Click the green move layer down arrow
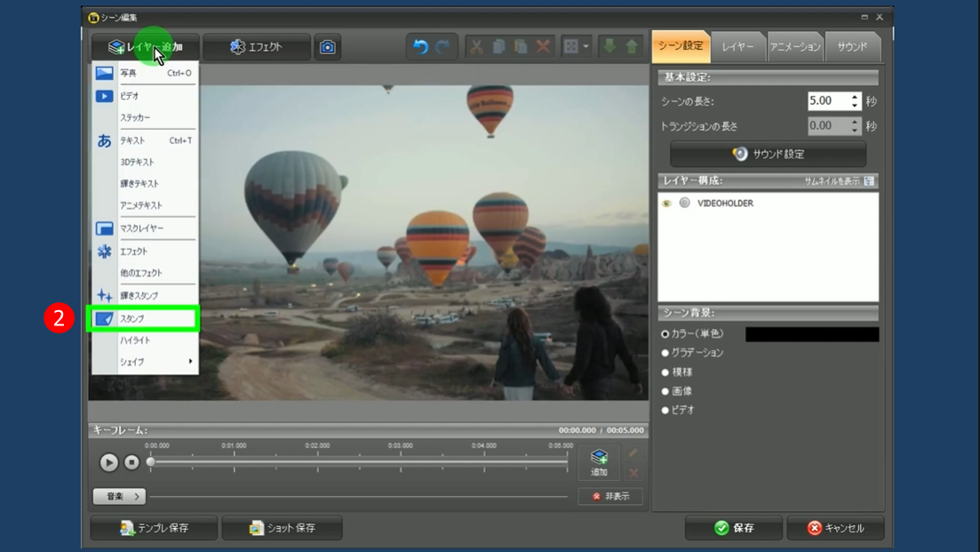The image size is (980, 552). (610, 47)
